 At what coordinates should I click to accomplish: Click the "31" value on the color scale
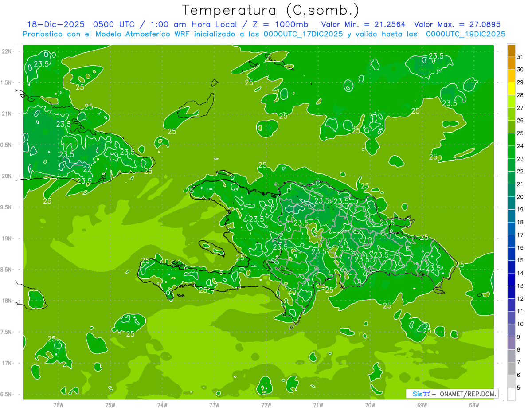point(520,57)
